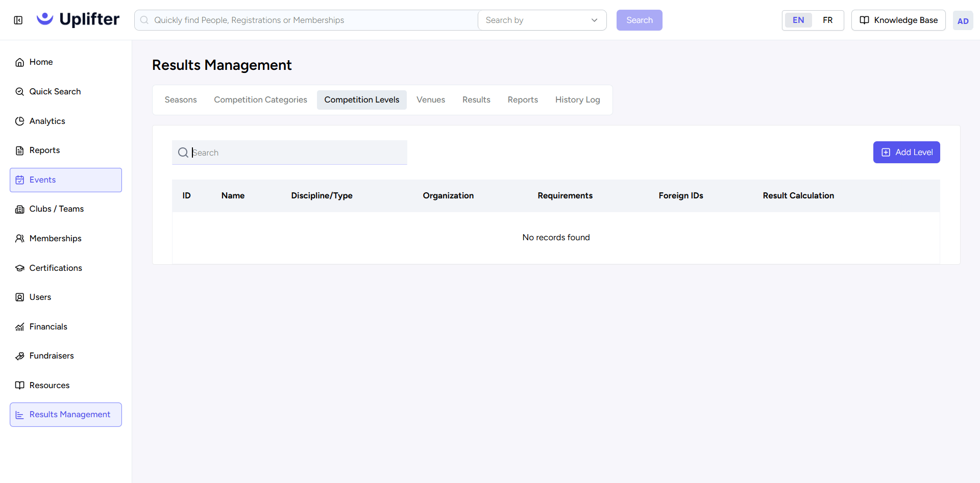980x483 pixels.
Task: Switch language to FR
Action: point(827,20)
